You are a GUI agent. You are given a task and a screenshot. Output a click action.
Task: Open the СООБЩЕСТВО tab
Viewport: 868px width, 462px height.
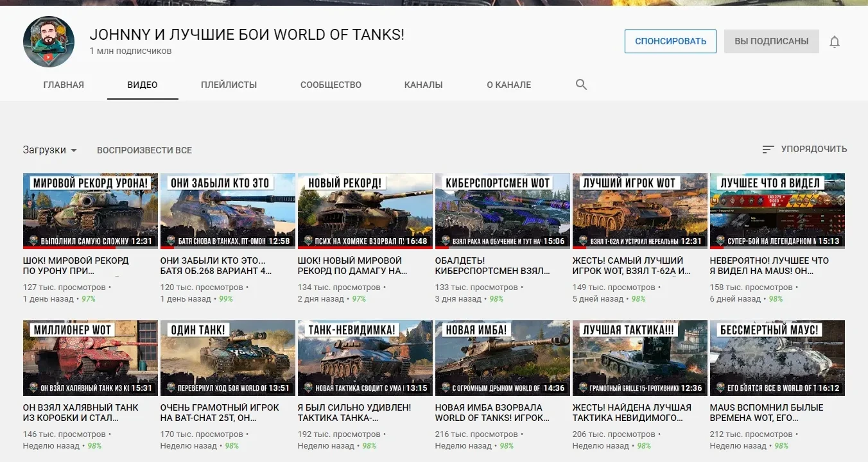click(331, 85)
